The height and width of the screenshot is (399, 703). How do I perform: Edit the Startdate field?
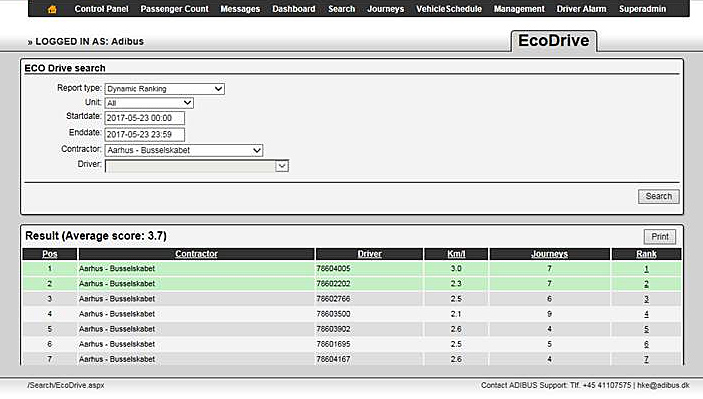(x=144, y=118)
